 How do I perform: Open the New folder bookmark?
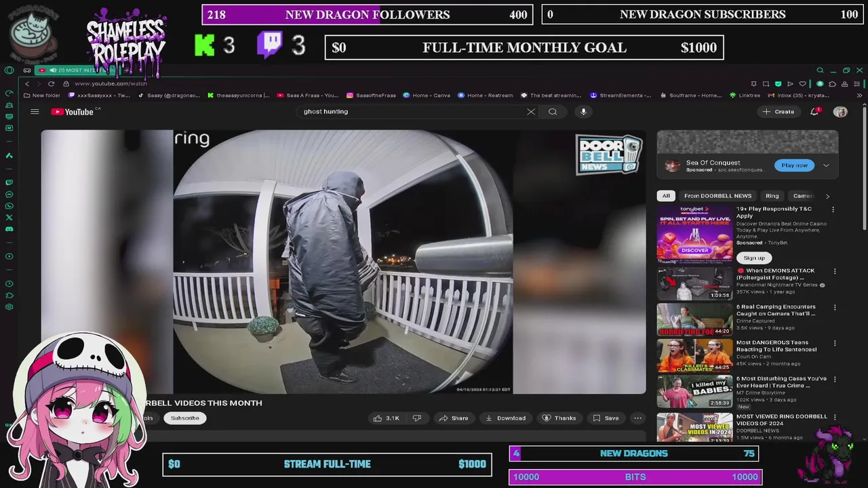click(42, 96)
